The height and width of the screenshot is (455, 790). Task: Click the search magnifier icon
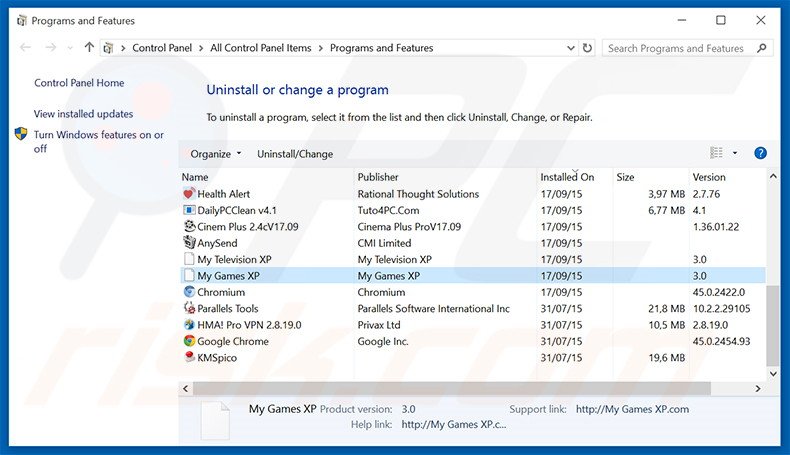pyautogui.click(x=761, y=48)
